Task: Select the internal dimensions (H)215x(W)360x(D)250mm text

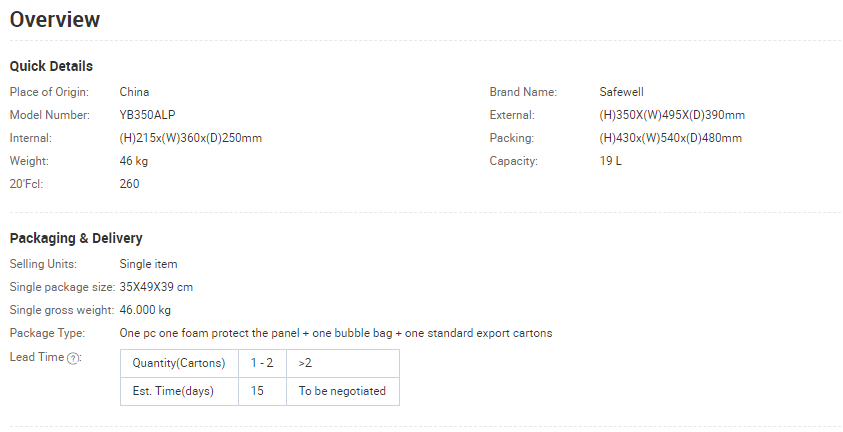Action: coord(191,138)
